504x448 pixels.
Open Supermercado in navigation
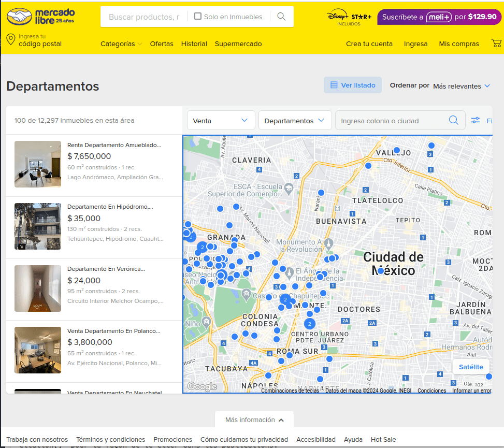coord(238,44)
